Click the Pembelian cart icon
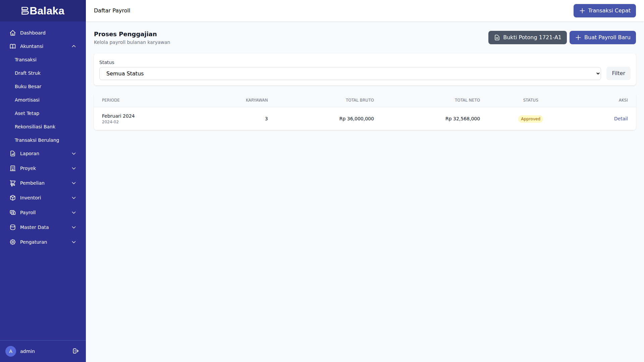 [x=13, y=183]
